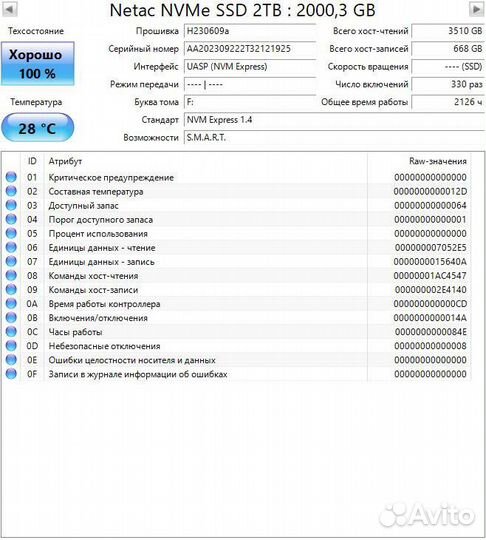The height and width of the screenshot is (540, 486).
Task: Click raw value 00000007052E5
Action: pyautogui.click(x=431, y=248)
